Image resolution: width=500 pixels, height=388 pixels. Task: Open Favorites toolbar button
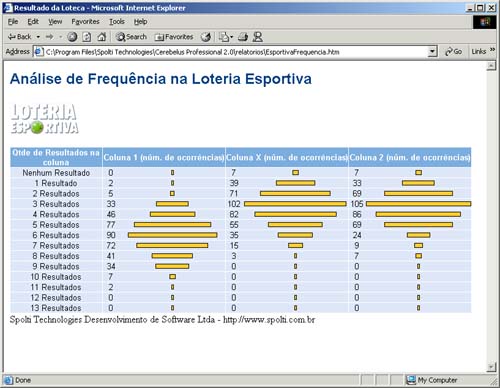174,37
